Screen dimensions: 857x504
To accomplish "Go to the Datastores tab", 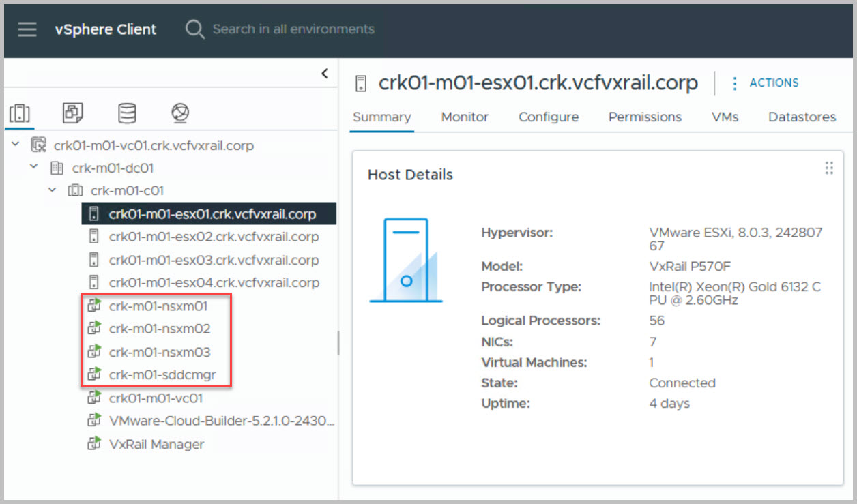I will (x=802, y=117).
